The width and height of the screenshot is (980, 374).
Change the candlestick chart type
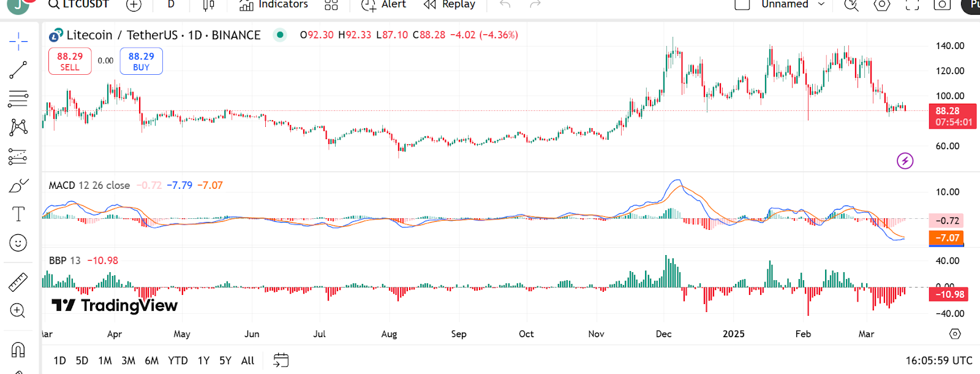(209, 5)
